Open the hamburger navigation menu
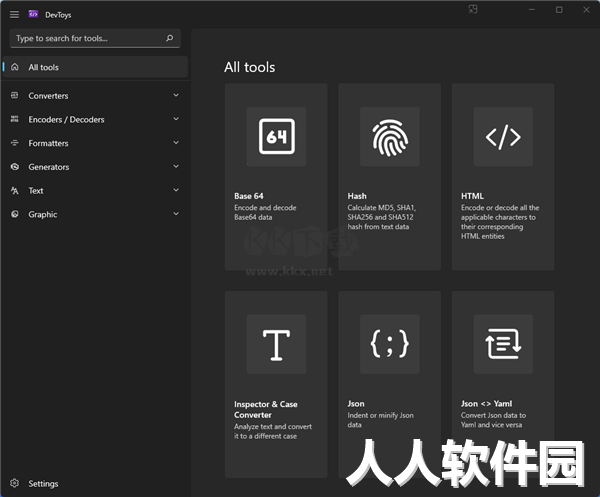This screenshot has width=600, height=497. [x=15, y=15]
